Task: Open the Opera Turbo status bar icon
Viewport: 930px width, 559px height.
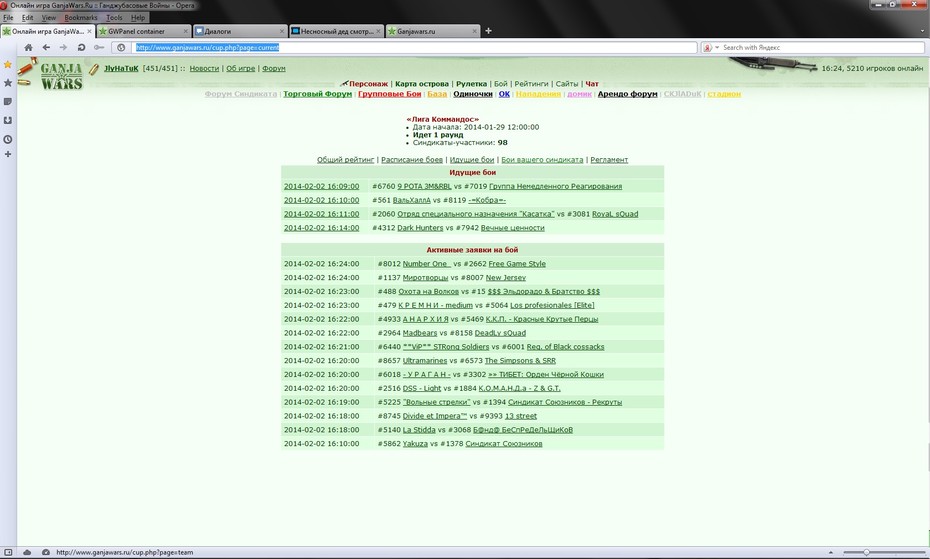Action: (46, 552)
